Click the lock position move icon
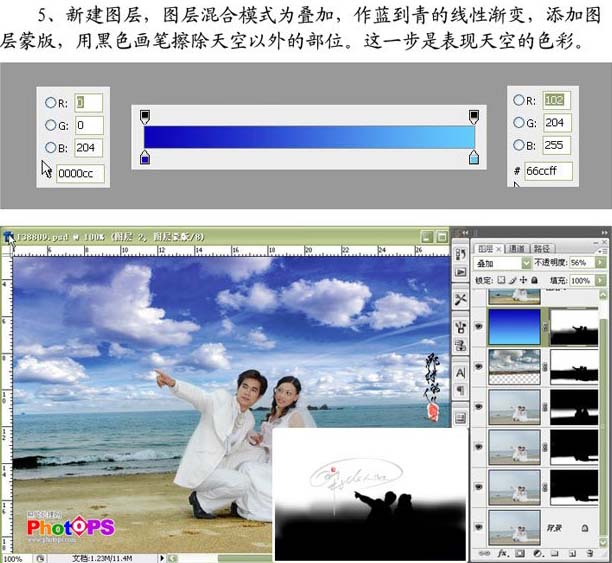Image resolution: width=612 pixels, height=563 pixels. click(523, 280)
